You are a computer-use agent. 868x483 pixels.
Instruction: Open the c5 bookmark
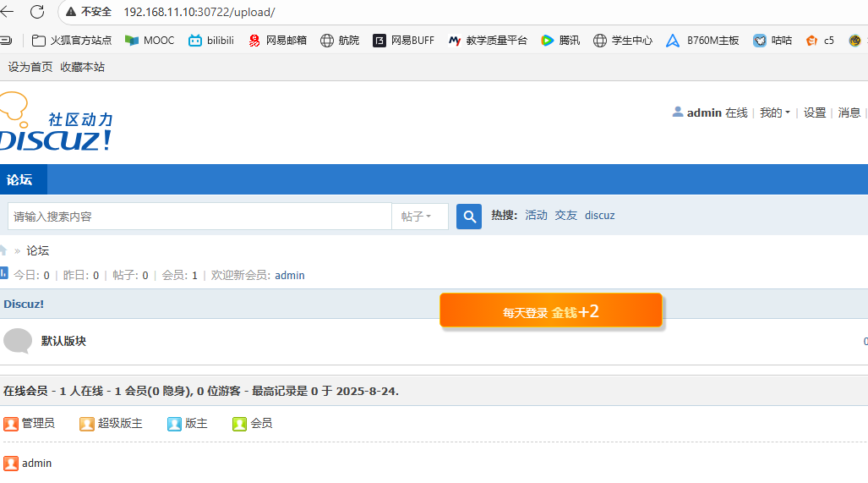(x=820, y=41)
